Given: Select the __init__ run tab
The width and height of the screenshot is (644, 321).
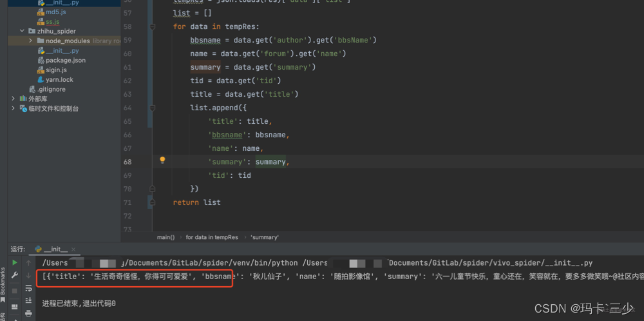Looking at the screenshot, I should [x=55, y=249].
